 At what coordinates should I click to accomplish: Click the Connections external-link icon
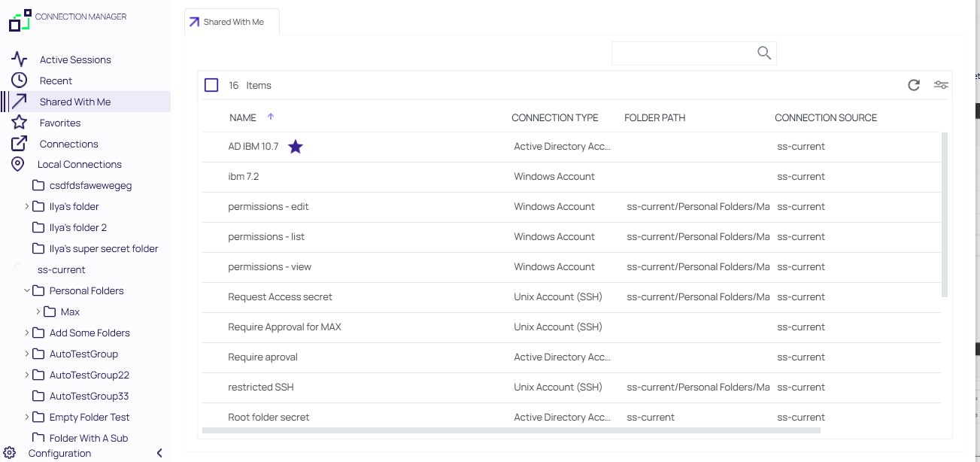click(x=19, y=144)
